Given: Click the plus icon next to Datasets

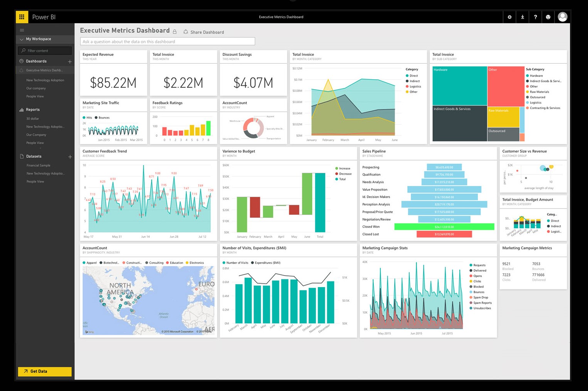Looking at the screenshot, I should [x=70, y=157].
